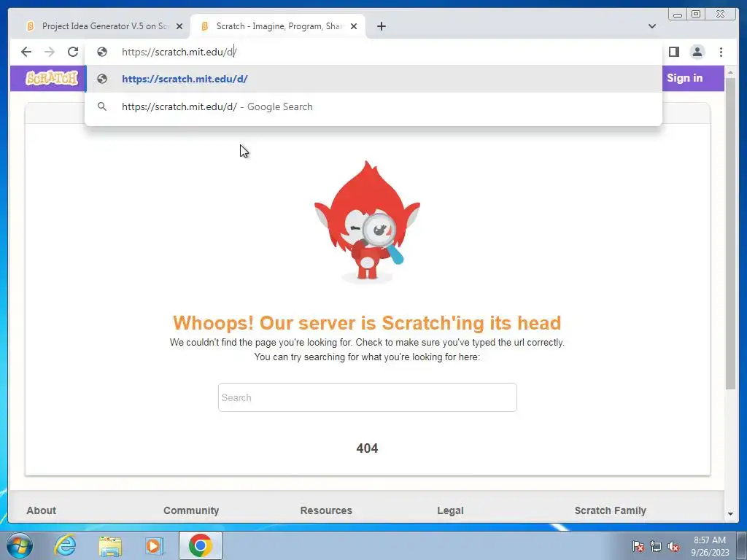Image resolution: width=747 pixels, height=560 pixels.
Task: Click the muted volume tray icon
Action: [x=673, y=546]
